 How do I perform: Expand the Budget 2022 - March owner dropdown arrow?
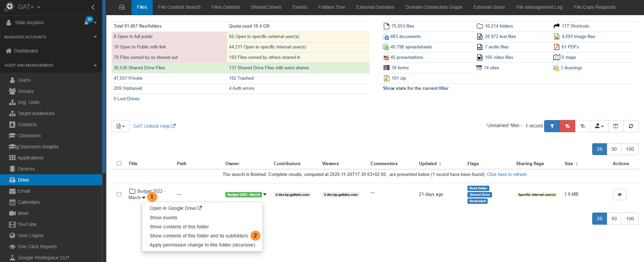pyautogui.click(x=265, y=194)
